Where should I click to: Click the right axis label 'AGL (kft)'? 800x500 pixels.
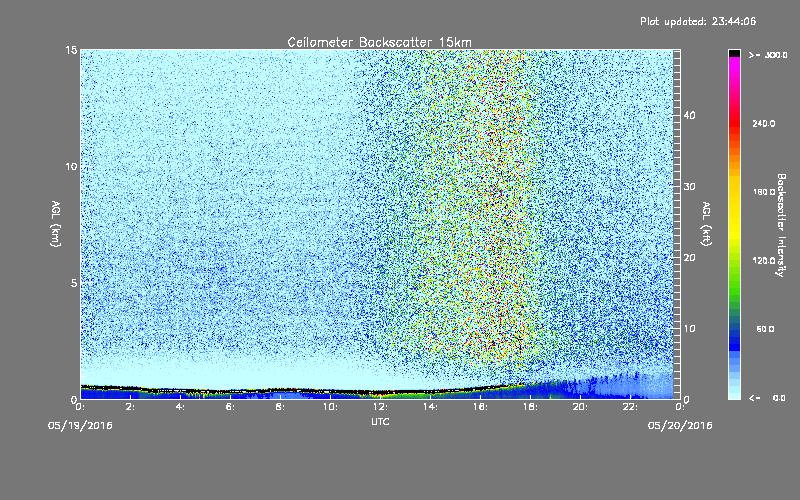tap(706, 223)
